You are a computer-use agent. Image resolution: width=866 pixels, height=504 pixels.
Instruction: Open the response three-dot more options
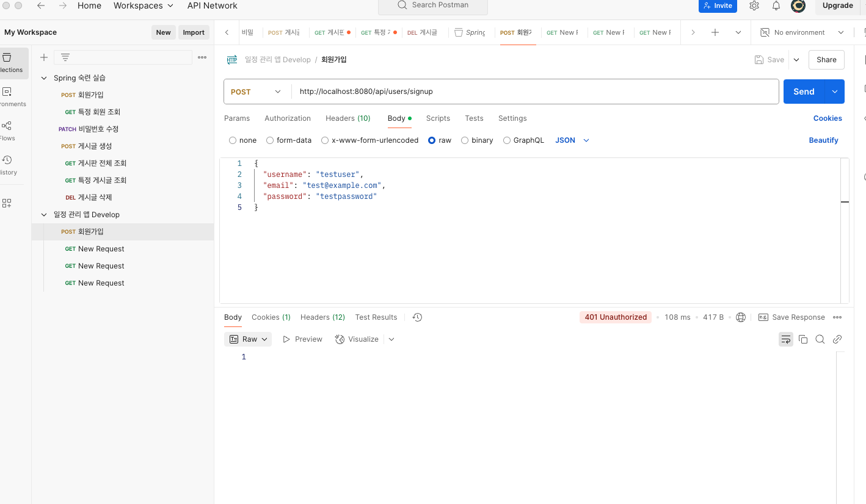click(837, 317)
